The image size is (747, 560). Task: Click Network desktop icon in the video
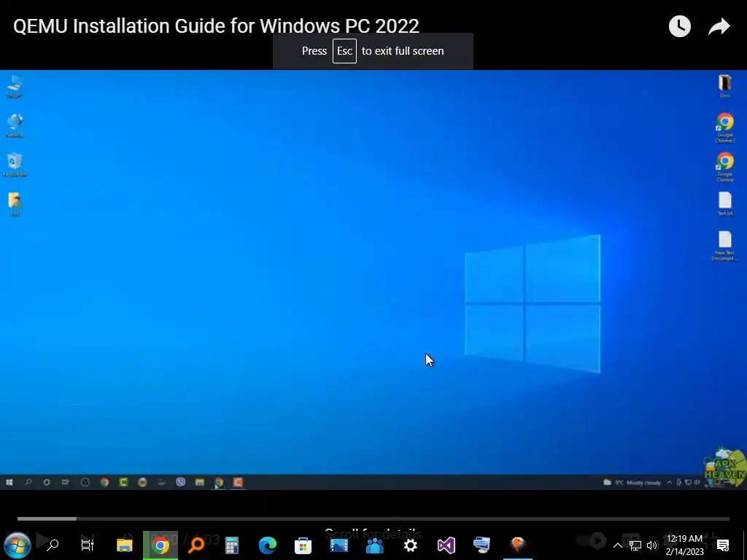pyautogui.click(x=15, y=125)
